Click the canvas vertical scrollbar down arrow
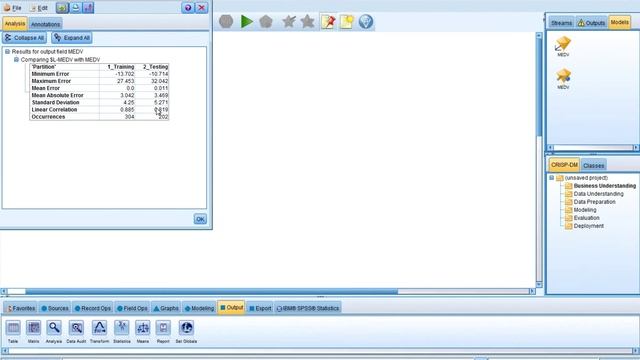The width and height of the screenshot is (640, 360). 539,284
